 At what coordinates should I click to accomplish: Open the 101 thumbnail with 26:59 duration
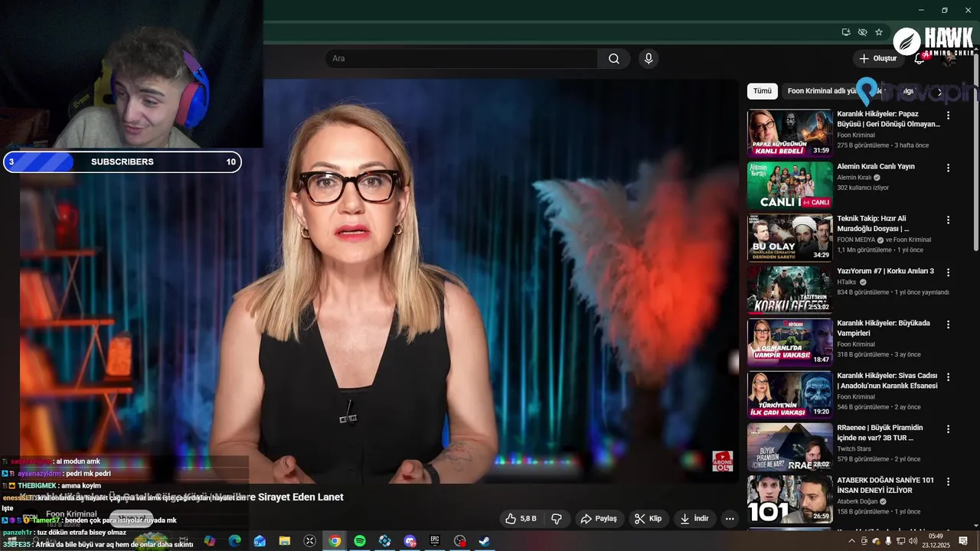[789, 499]
